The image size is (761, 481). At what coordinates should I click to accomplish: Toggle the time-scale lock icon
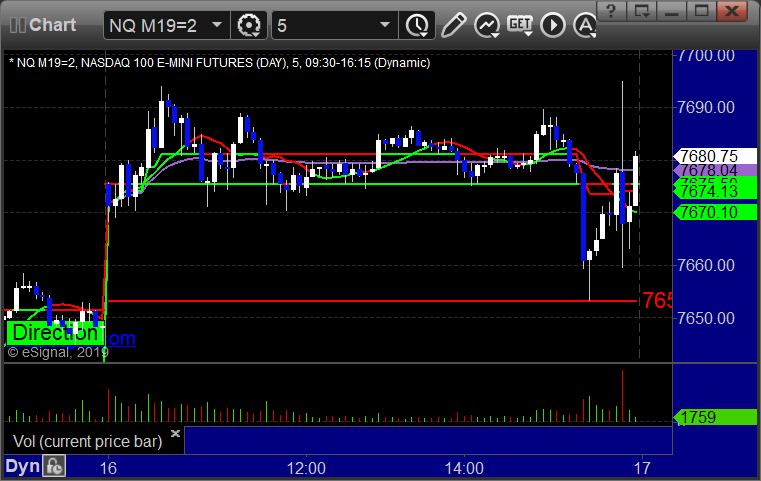coord(54,466)
